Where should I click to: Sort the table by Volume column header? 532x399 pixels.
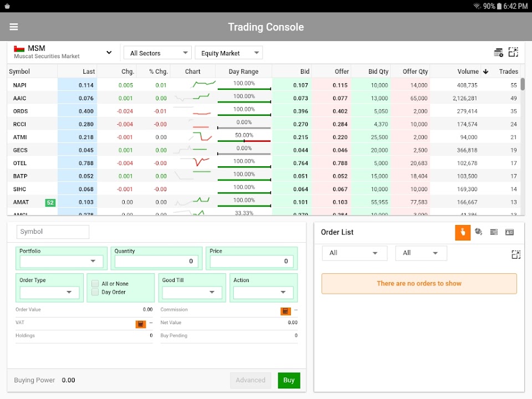pos(468,71)
